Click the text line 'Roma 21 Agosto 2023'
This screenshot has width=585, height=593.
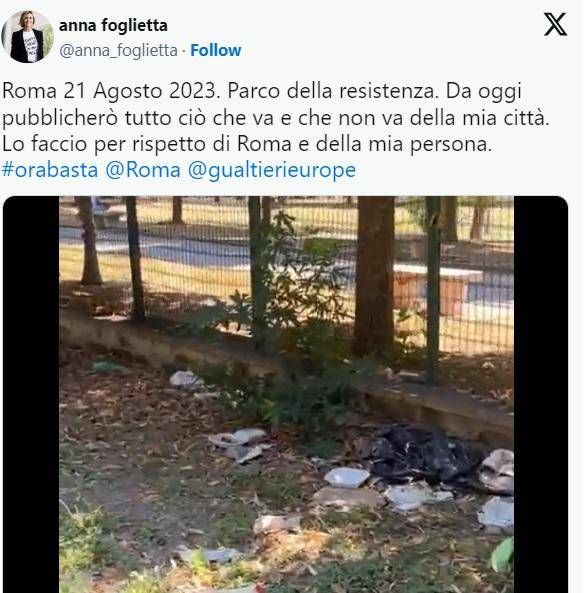262,91
